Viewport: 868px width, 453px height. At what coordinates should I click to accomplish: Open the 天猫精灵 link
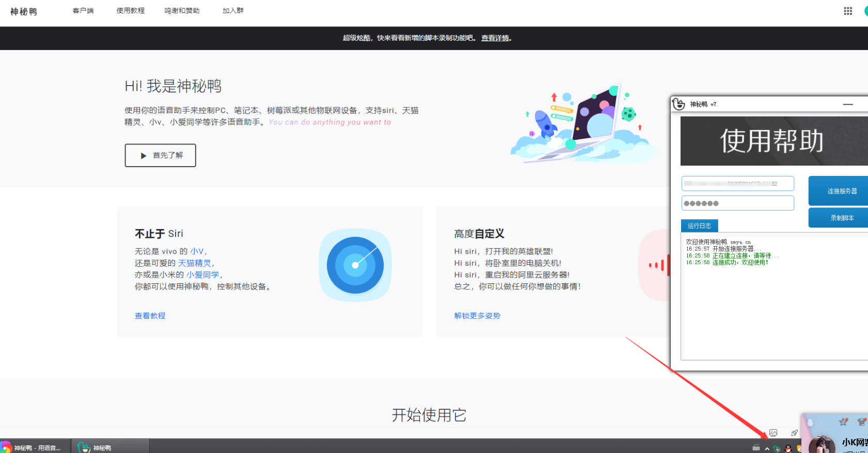pyautogui.click(x=195, y=263)
